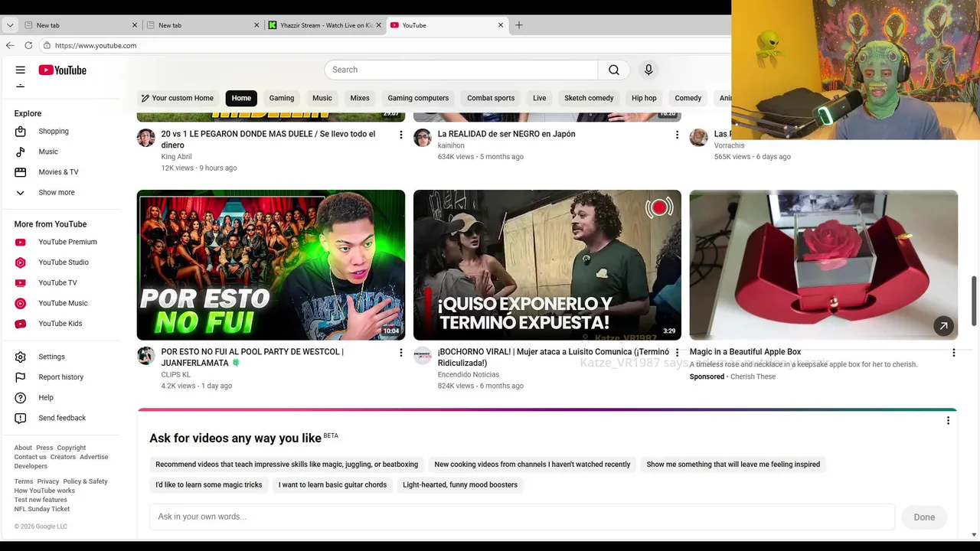Open options menu for La REALIDAD video
The height and width of the screenshot is (551, 980).
[677, 135]
